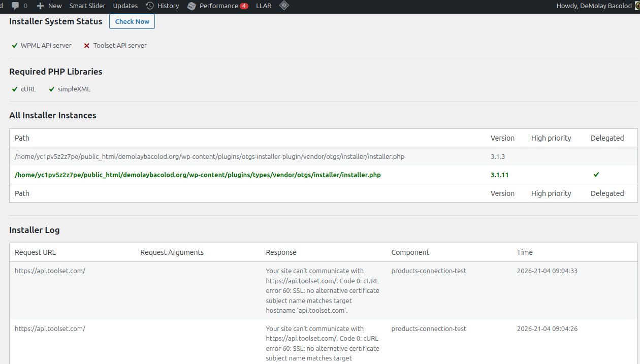640x364 pixels.
Task: Click the Delegated checkmark for version 3.1.11
Action: 596,175
